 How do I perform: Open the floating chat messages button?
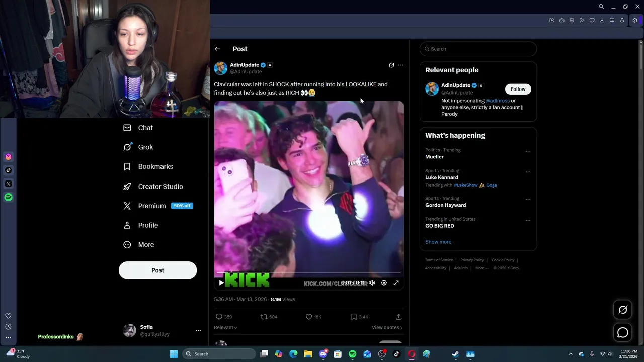pyautogui.click(x=623, y=333)
